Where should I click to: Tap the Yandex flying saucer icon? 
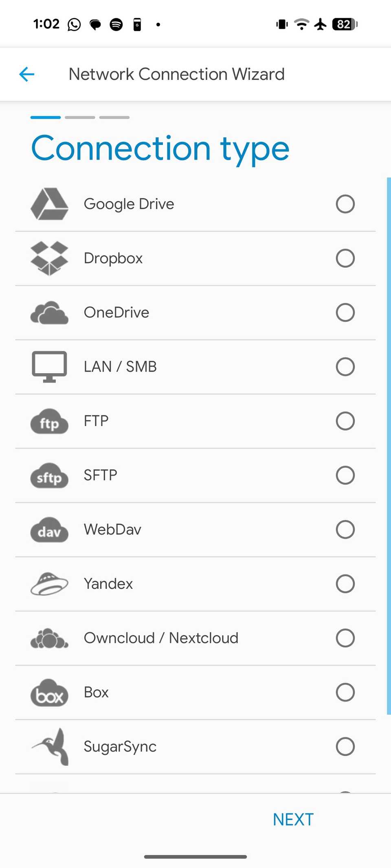49,584
